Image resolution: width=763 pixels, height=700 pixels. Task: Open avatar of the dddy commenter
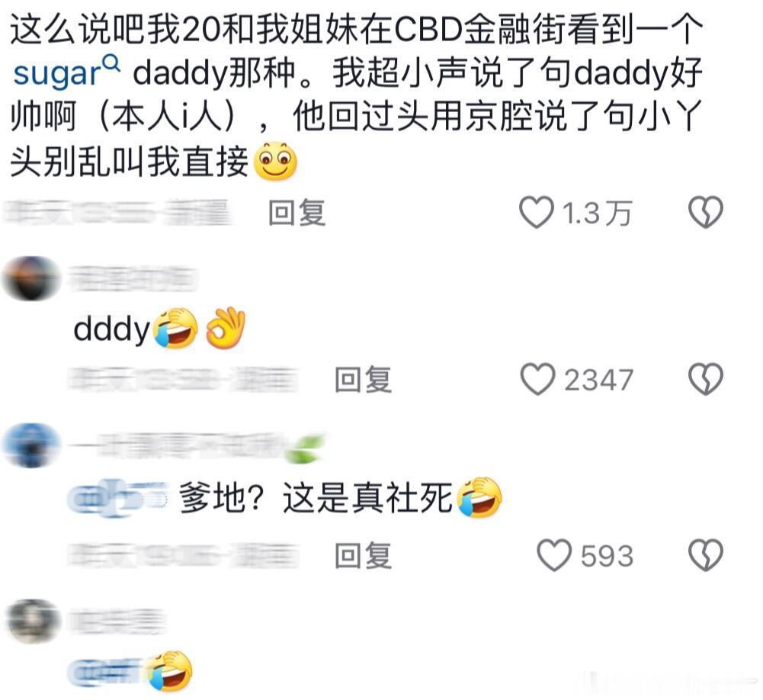coord(32,278)
